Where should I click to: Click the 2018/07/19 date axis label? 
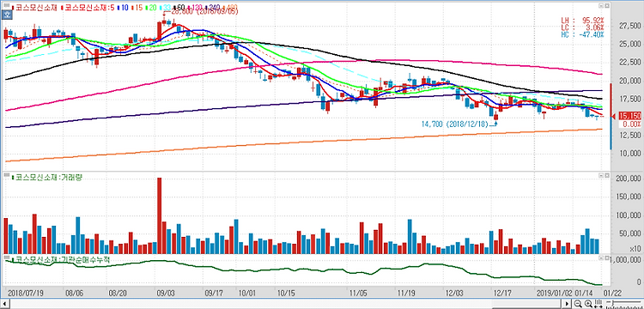[26, 293]
